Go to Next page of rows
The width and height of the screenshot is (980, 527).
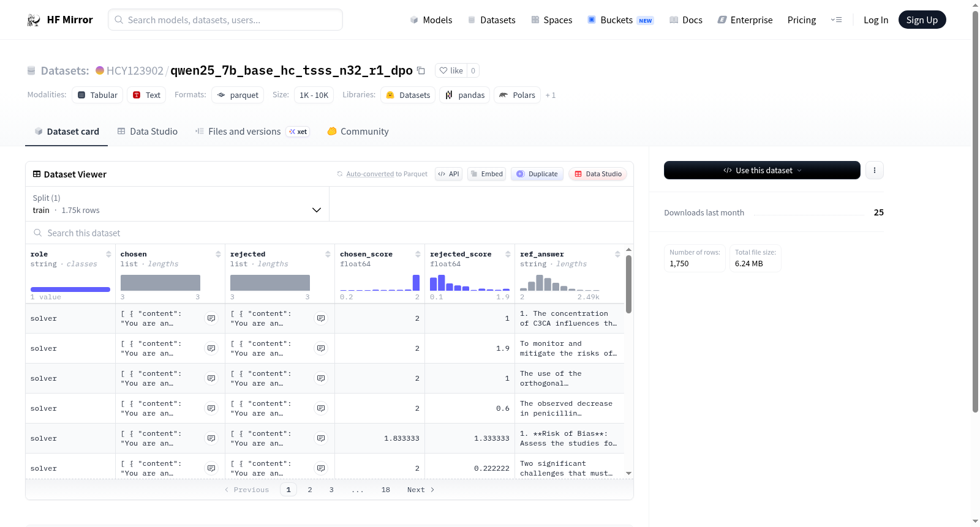[x=421, y=490]
